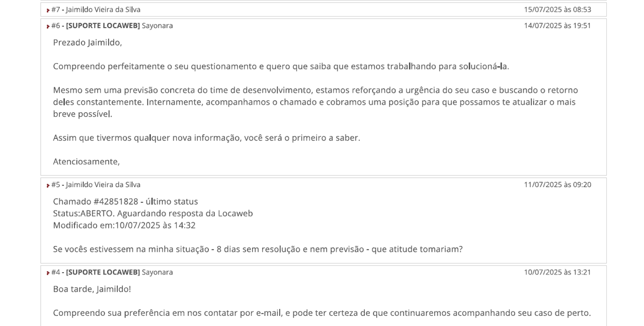Image resolution: width=644 pixels, height=326 pixels.
Task: Click the paragraph starting "Compreendo perfeitamente"
Action: point(281,66)
